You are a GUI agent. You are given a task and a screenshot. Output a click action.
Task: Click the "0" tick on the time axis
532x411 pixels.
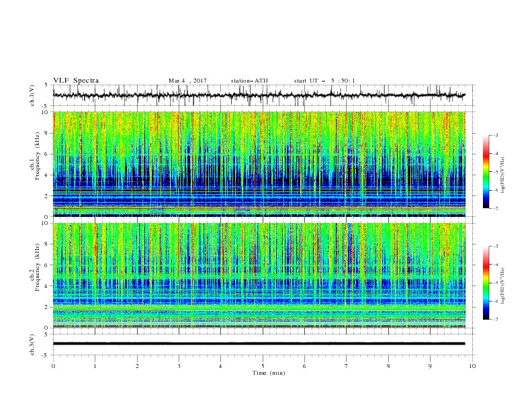(x=53, y=366)
